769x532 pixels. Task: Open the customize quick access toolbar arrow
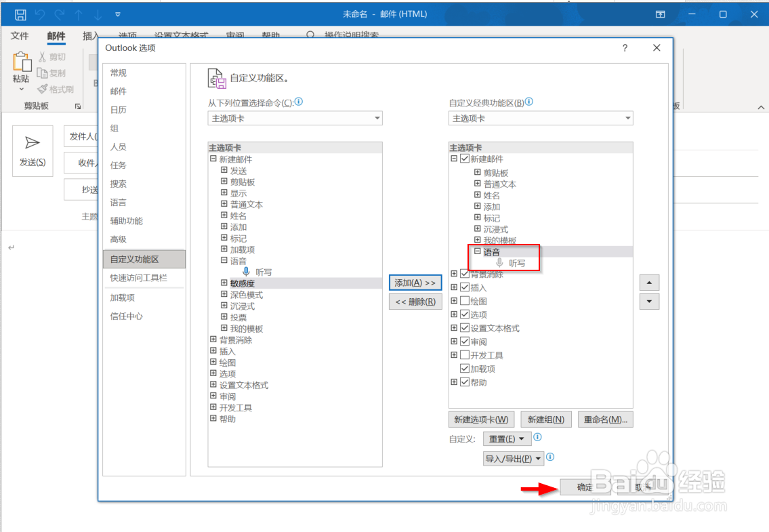118,15
